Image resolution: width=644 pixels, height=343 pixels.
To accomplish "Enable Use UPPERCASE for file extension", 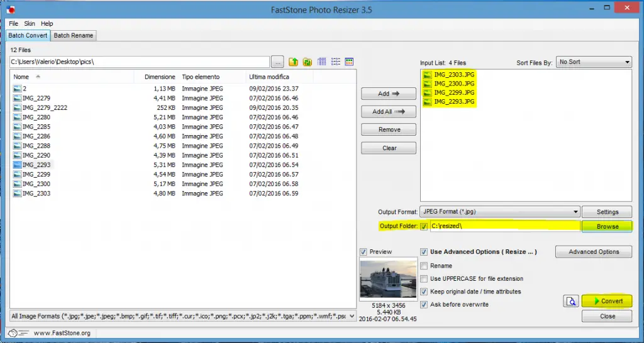I will click(x=424, y=279).
